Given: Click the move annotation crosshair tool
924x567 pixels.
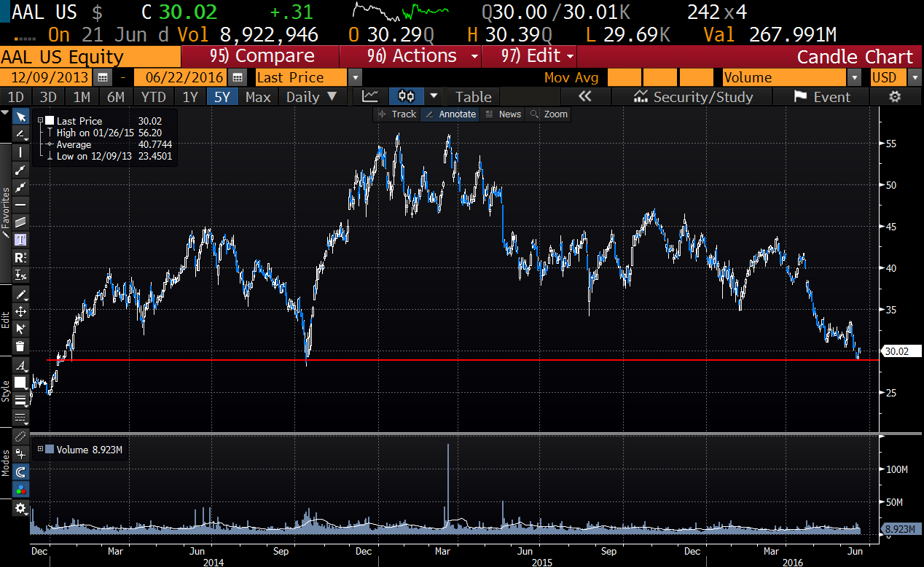Looking at the screenshot, I should (x=20, y=311).
